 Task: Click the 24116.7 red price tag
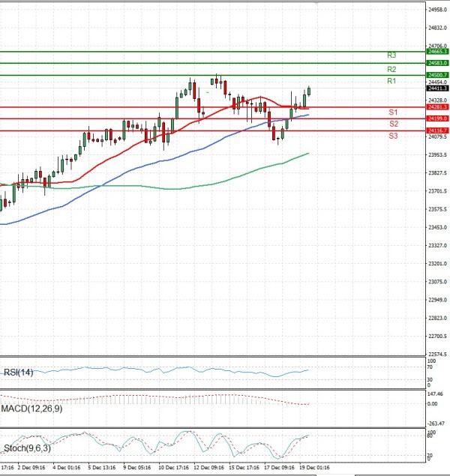437,130
